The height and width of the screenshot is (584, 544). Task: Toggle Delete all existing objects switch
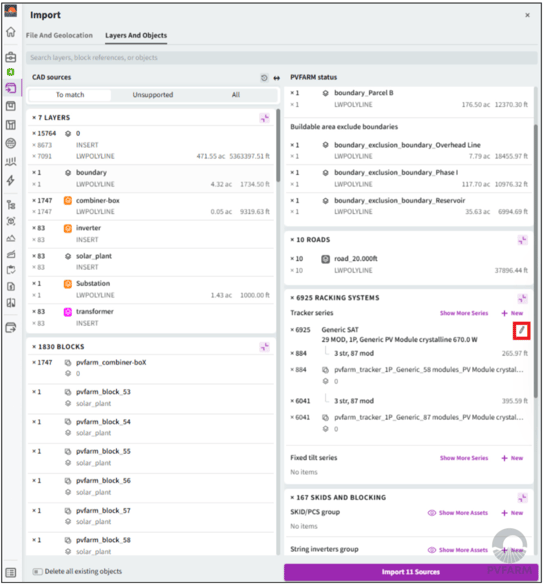tap(37, 571)
